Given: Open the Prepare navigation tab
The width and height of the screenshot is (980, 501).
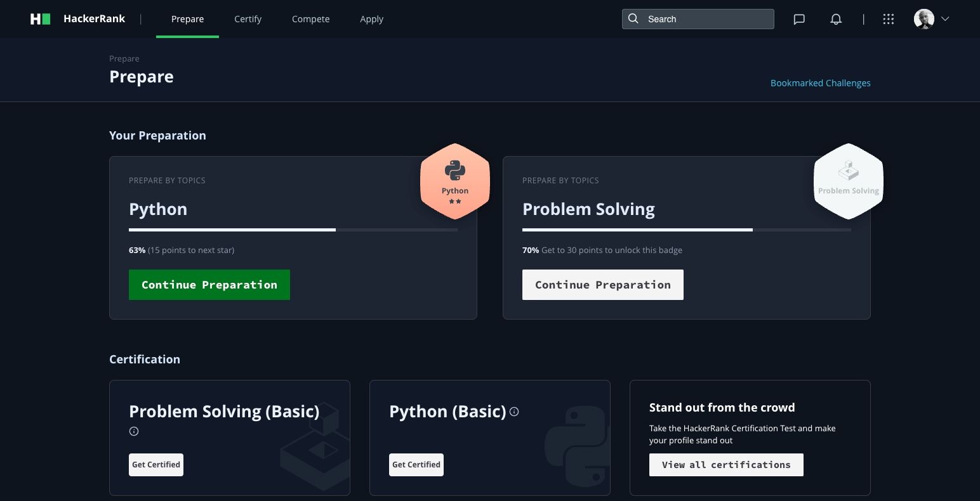Looking at the screenshot, I should [x=187, y=19].
